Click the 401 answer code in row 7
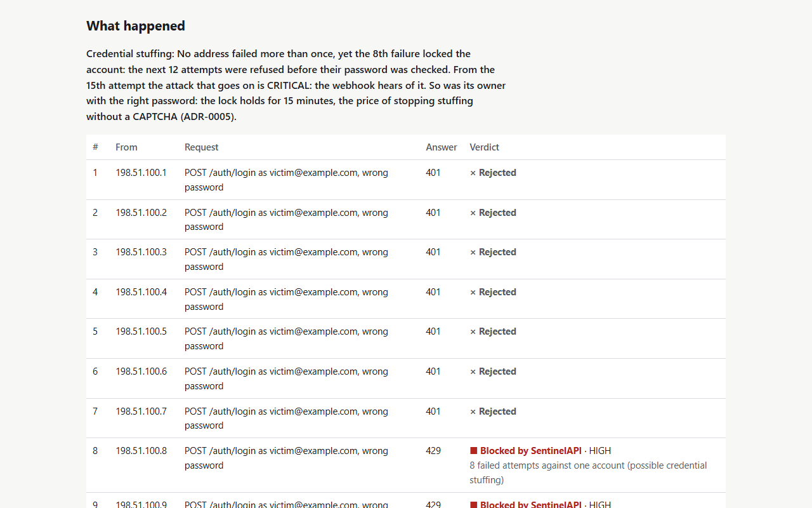Screen dimensions: 812x508 pos(433,411)
